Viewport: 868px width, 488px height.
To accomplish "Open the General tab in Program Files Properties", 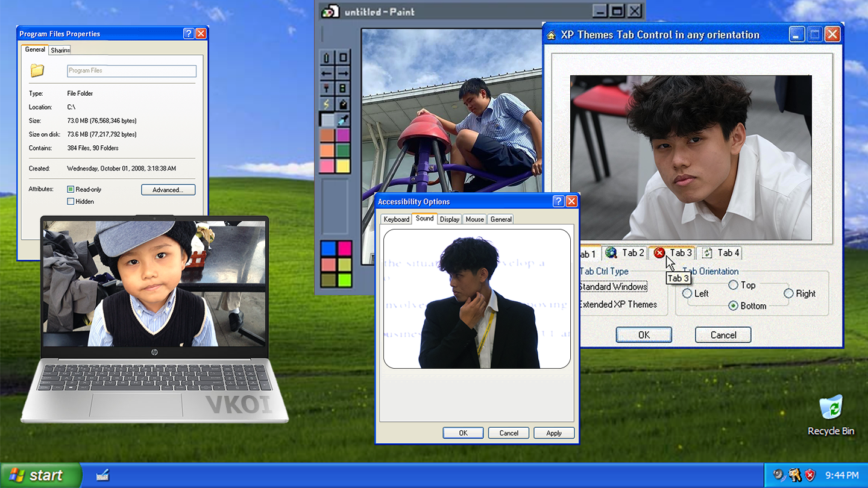I will pyautogui.click(x=35, y=49).
